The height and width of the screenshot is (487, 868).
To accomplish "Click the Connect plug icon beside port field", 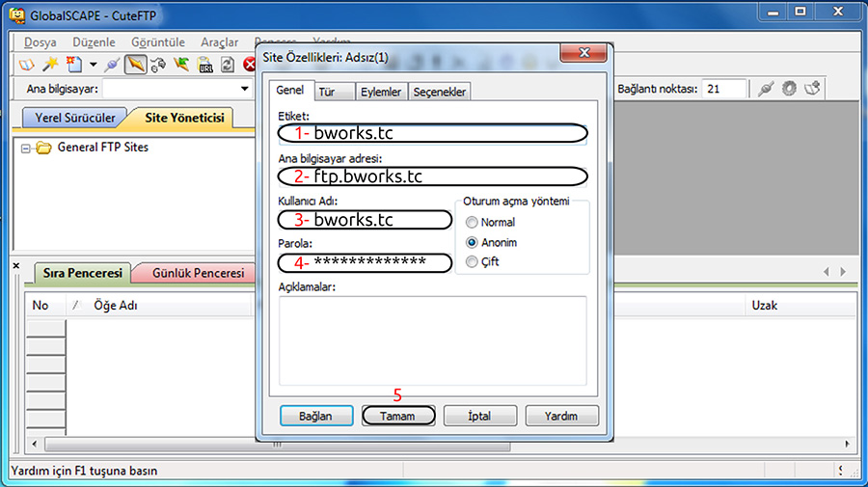I will 766,89.
